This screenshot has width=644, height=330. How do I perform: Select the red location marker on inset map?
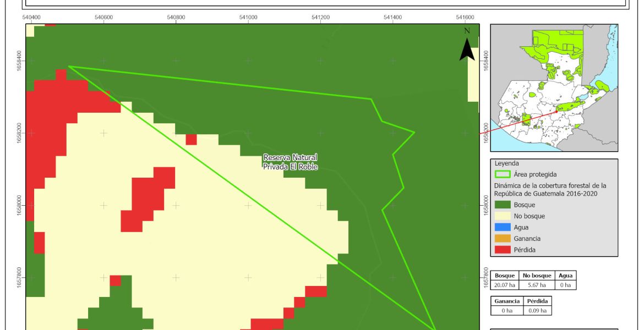click(x=556, y=111)
